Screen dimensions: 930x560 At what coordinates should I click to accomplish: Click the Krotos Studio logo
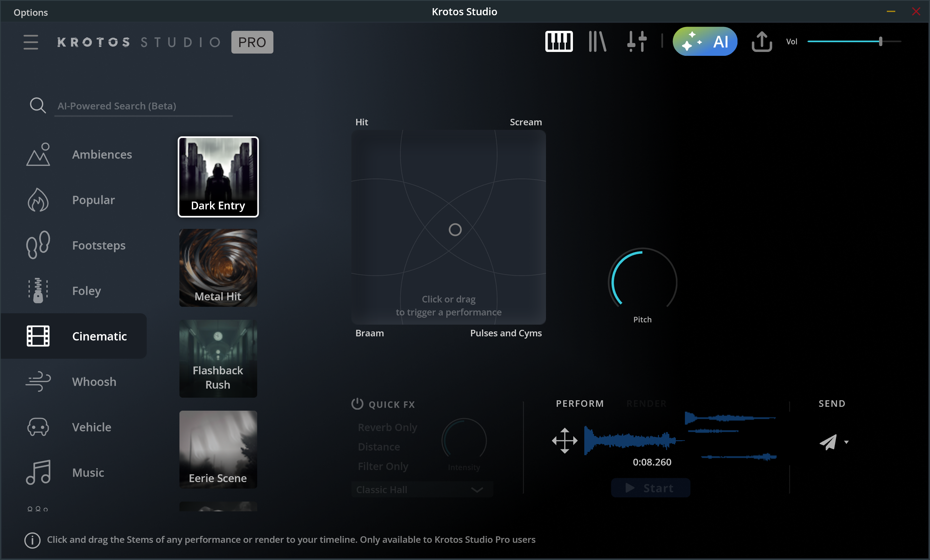[x=139, y=42]
